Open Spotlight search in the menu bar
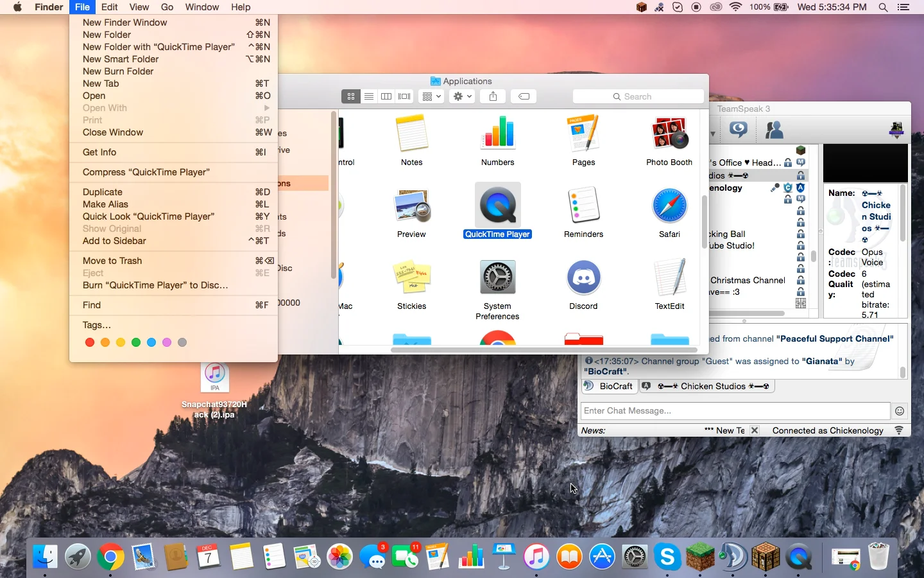The height and width of the screenshot is (578, 924). pos(883,7)
